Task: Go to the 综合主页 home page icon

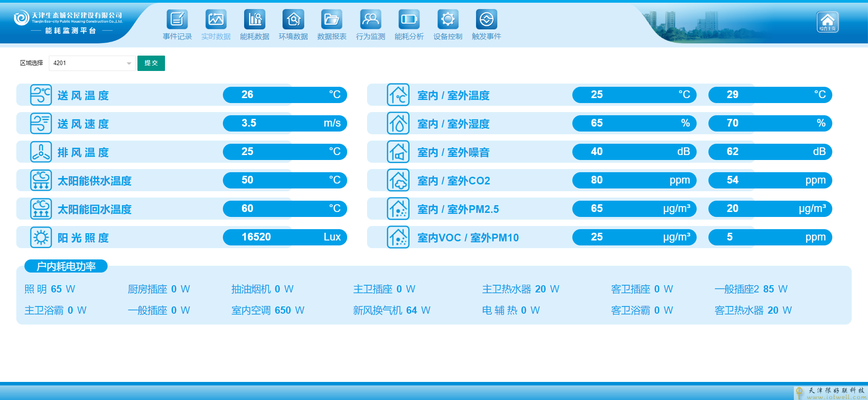Action: click(x=827, y=22)
